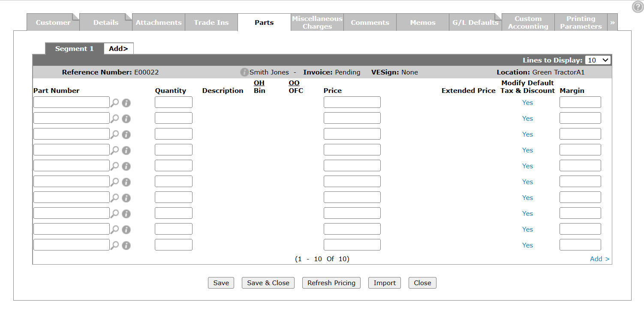Show part info icon in sixth row
This screenshot has height=313, width=644.
pyautogui.click(x=126, y=182)
